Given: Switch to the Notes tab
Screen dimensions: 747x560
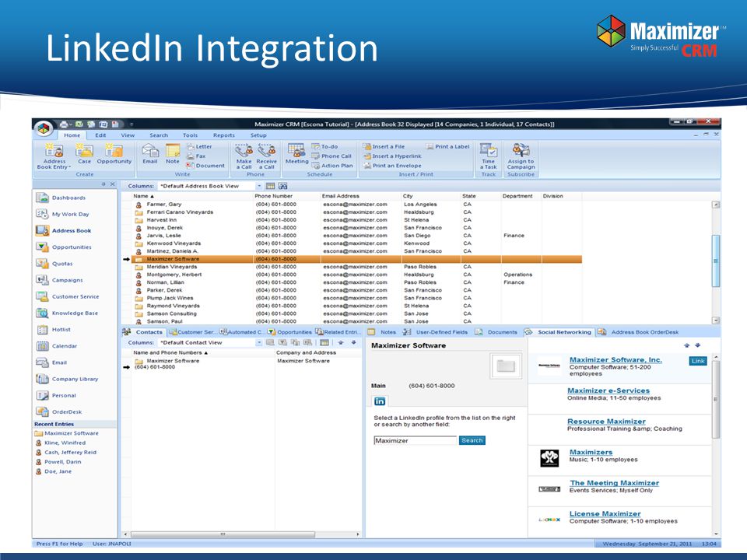Looking at the screenshot, I should pyautogui.click(x=383, y=332).
